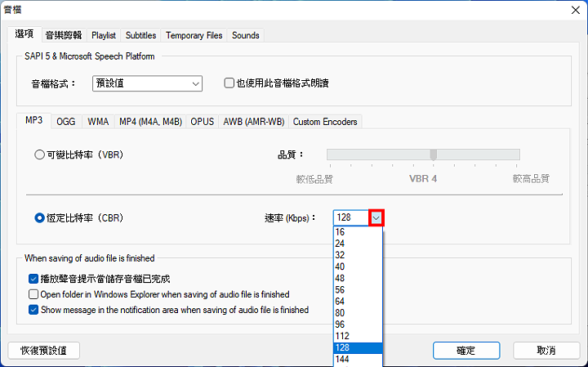
Task: Uncheck Show message in notification area checkbox
Action: coord(33,310)
